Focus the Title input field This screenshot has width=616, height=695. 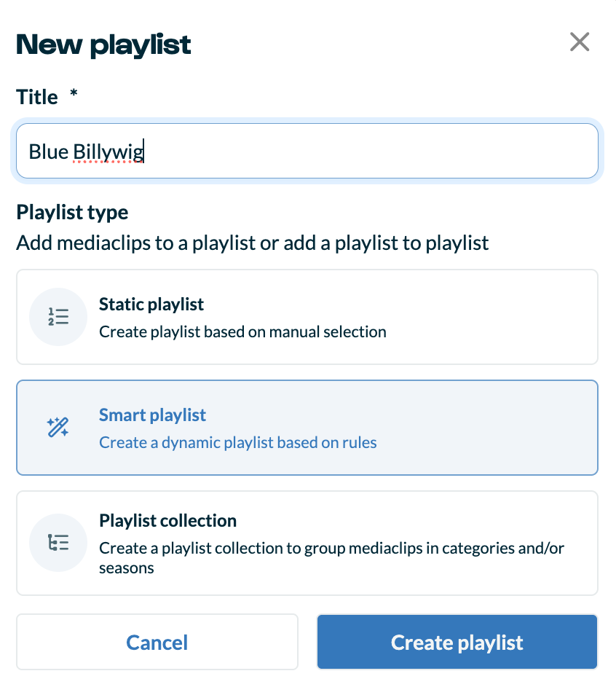307,151
